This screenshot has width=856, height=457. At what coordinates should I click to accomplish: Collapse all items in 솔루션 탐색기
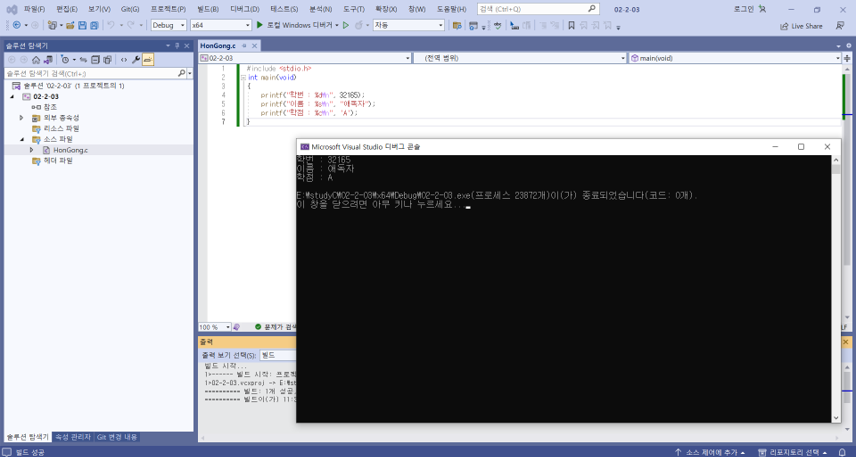96,60
